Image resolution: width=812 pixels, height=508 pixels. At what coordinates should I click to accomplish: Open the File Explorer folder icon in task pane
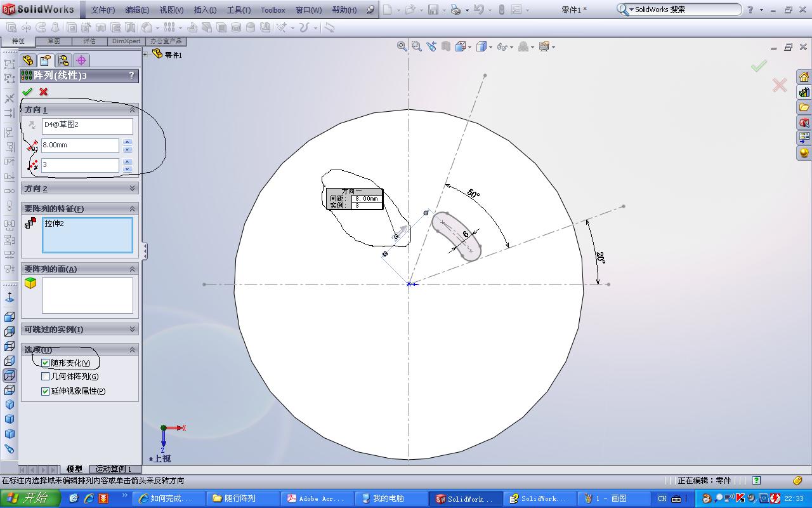point(804,107)
